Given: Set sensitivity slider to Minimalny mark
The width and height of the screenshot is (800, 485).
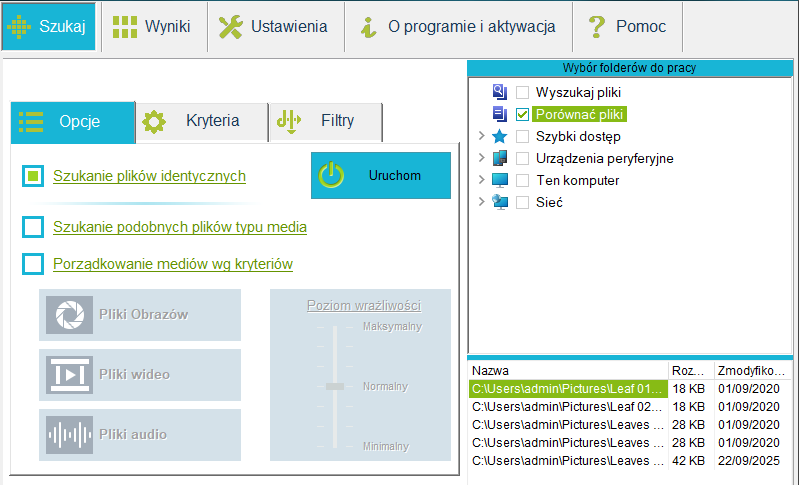Looking at the screenshot, I should 335,447.
